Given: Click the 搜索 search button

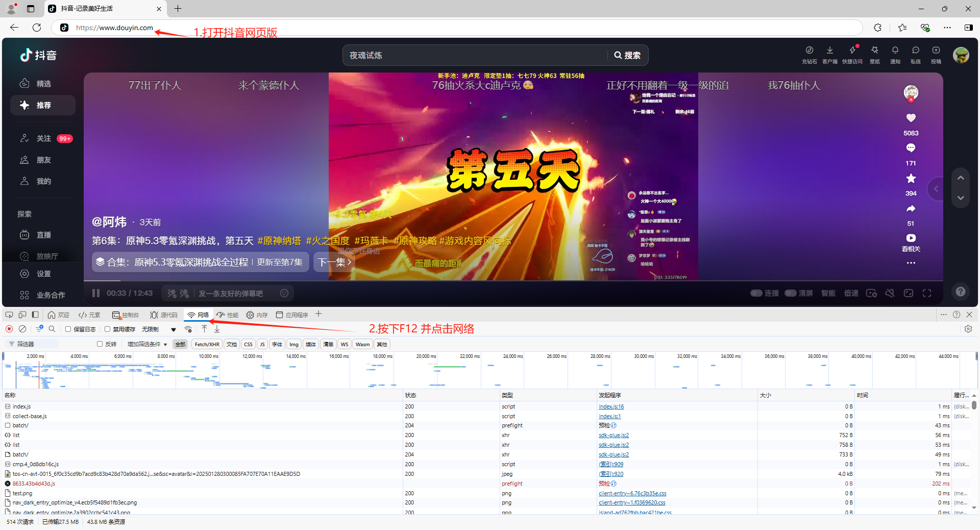Looking at the screenshot, I should (627, 55).
